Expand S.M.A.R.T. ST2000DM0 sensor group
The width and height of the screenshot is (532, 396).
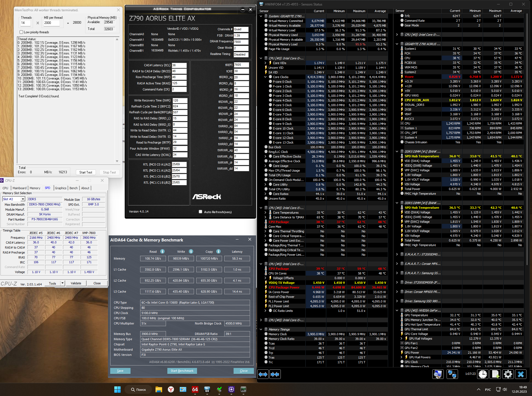(x=397, y=254)
